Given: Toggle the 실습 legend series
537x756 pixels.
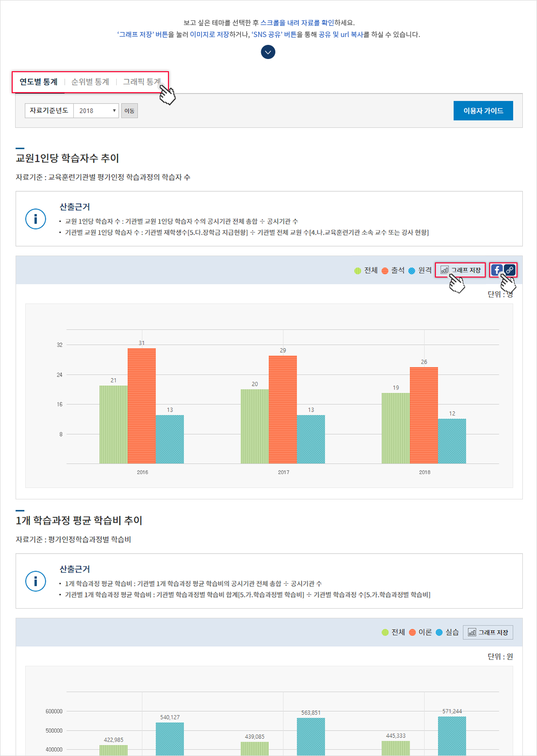Looking at the screenshot, I should (447, 632).
